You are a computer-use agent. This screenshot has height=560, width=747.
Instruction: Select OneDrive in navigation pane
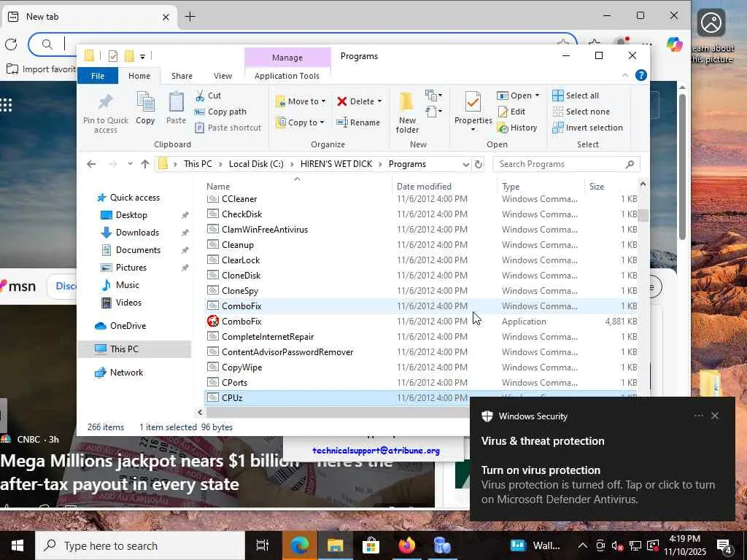pos(128,326)
